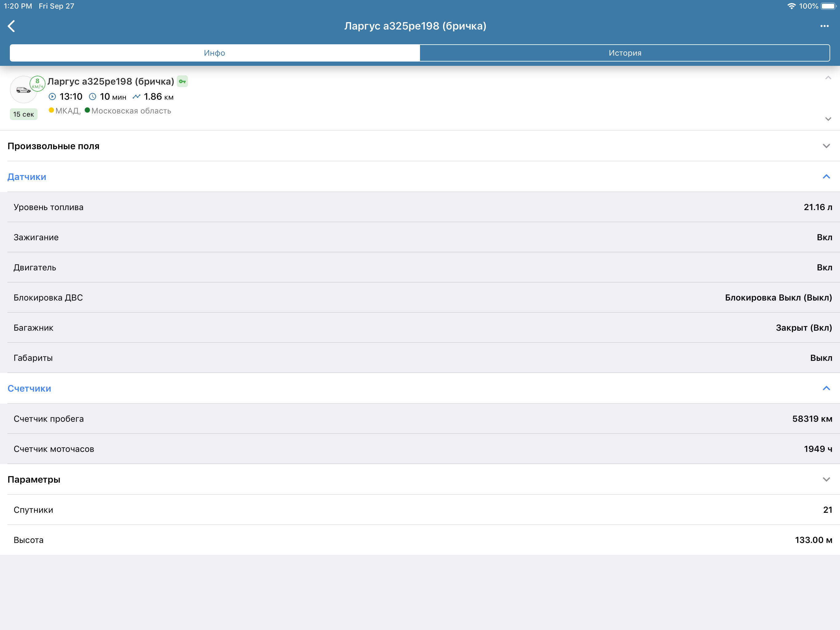Viewport: 840px width, 630px height.
Task: Tap the 15 сек update badge
Action: pyautogui.click(x=24, y=114)
